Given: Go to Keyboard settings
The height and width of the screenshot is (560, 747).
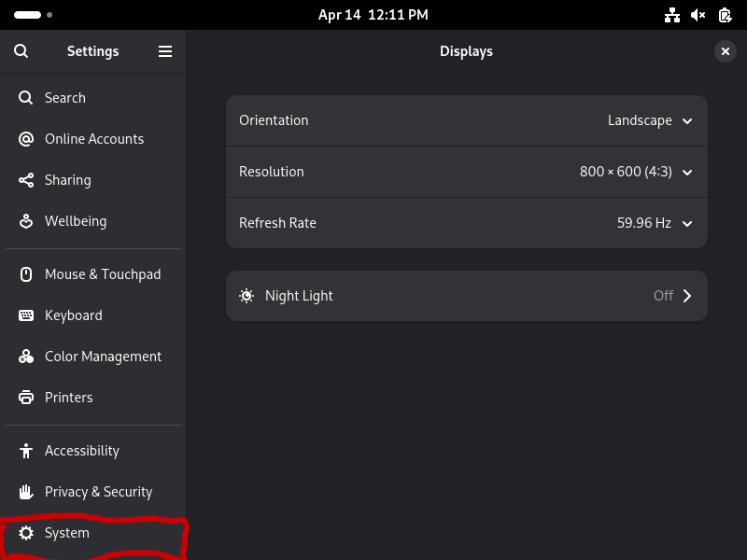Looking at the screenshot, I should point(73,315).
